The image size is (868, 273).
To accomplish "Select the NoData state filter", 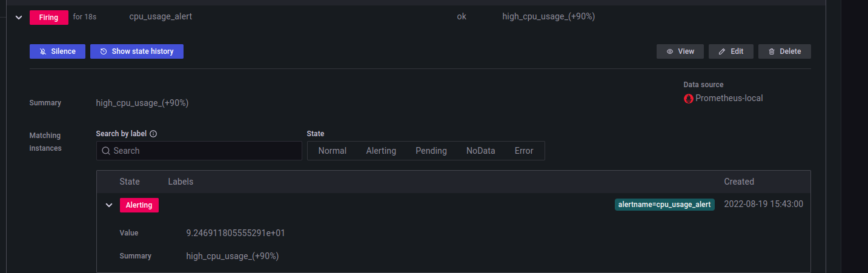I will 480,151.
